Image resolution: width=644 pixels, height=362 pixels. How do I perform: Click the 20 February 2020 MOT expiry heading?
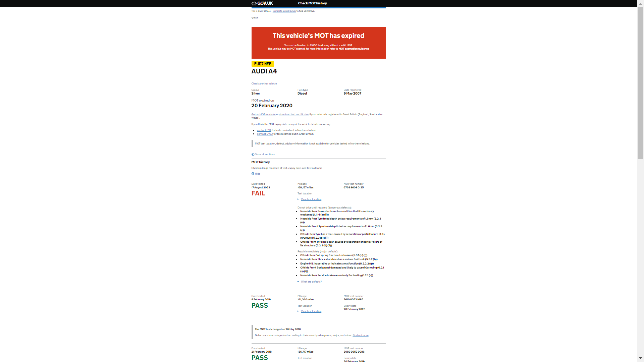(x=272, y=106)
